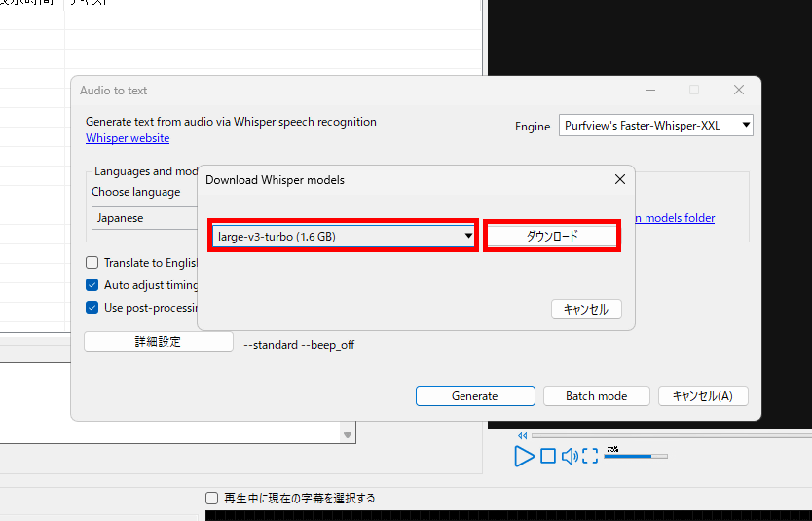Viewport: 812px width, 521px height.
Task: Open the Engine dropdown
Action: (655, 126)
